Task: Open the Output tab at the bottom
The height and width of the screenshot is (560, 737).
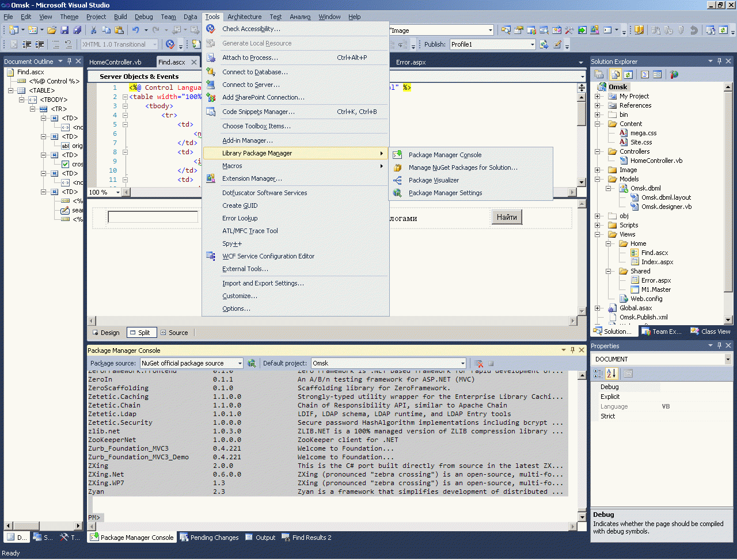Action: pos(260,538)
